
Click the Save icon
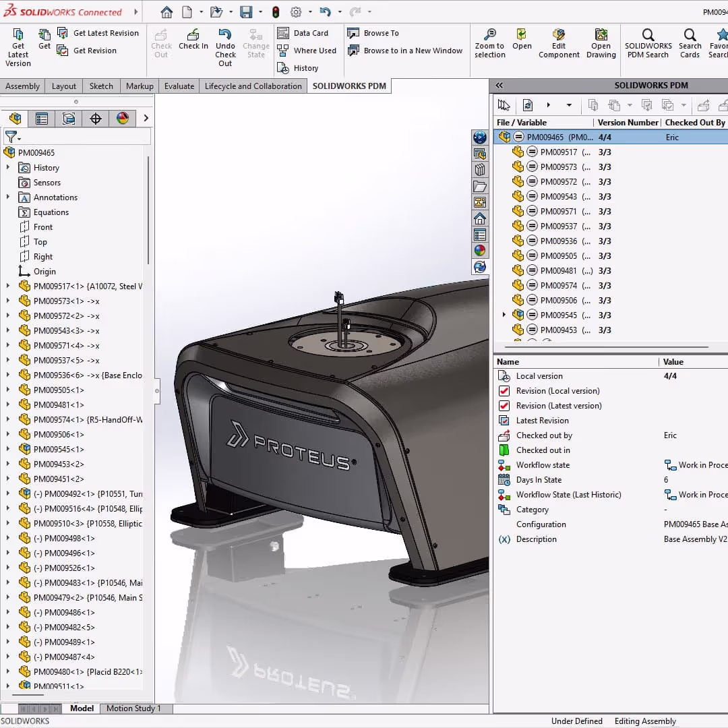[246, 12]
